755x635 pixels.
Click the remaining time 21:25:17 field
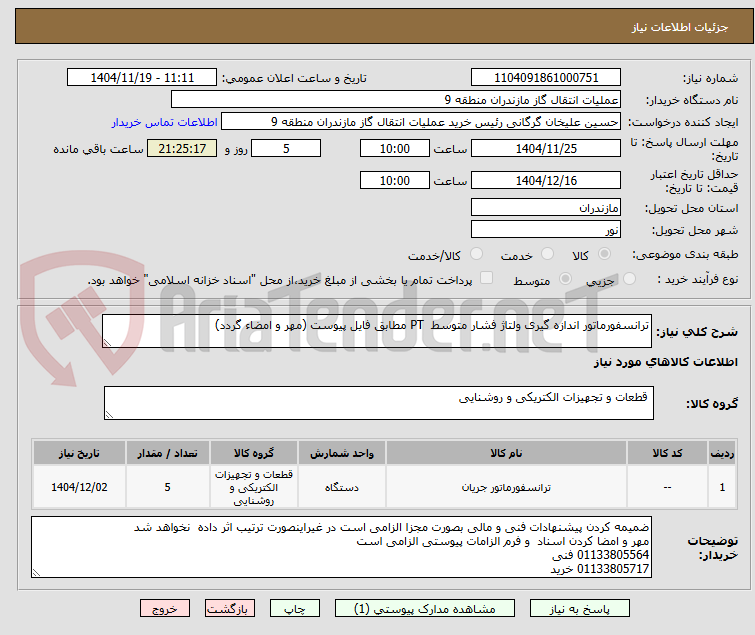click(182, 148)
